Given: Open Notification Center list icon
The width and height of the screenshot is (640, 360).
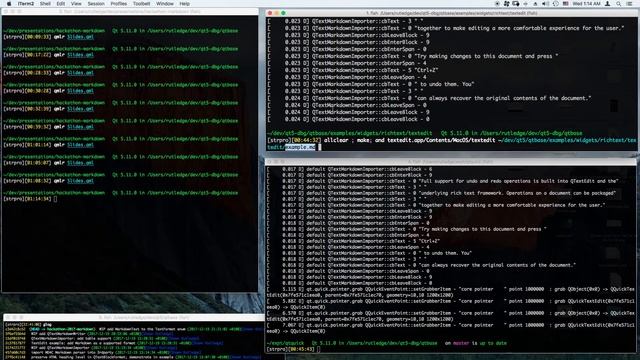Looking at the screenshot, I should [x=630, y=4].
